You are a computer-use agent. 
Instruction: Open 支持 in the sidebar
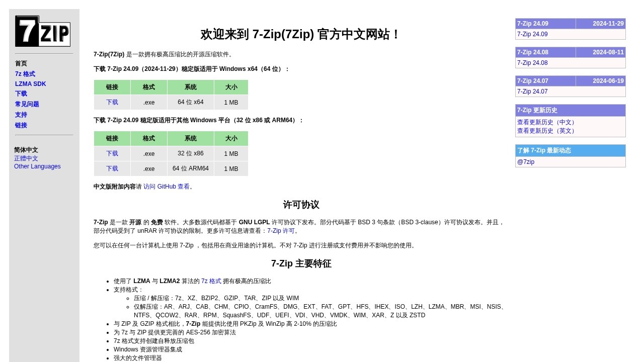point(21,115)
